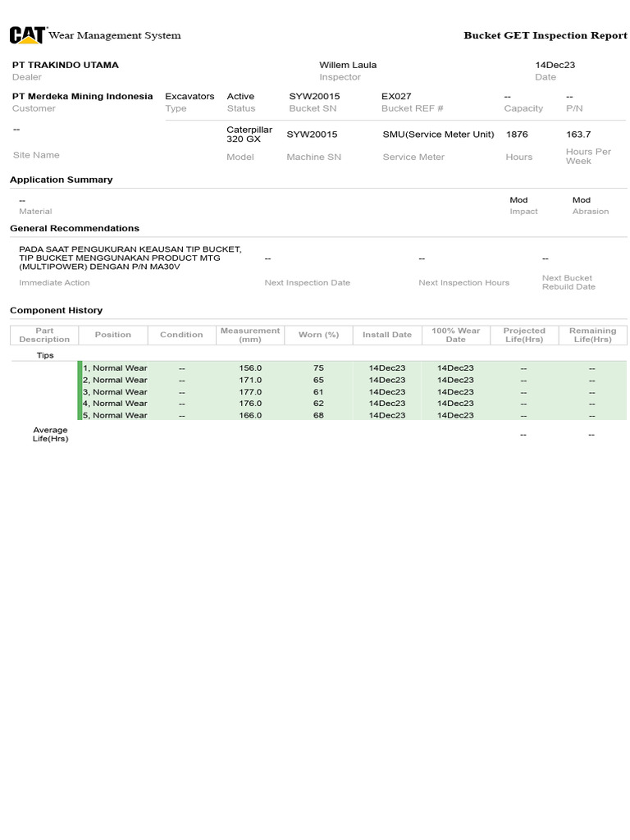Select the PADA SAAT PENGUKURAN recommendation text
630x840 pixels.
click(x=130, y=258)
